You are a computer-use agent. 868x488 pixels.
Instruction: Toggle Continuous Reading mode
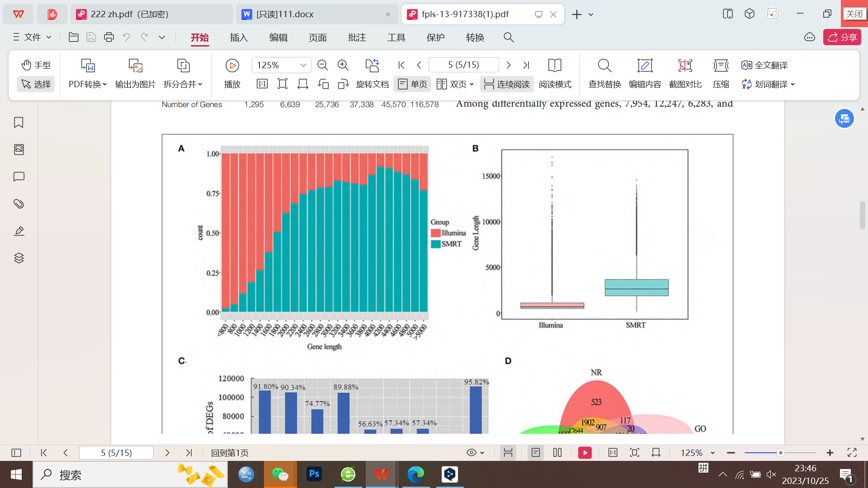(x=507, y=84)
